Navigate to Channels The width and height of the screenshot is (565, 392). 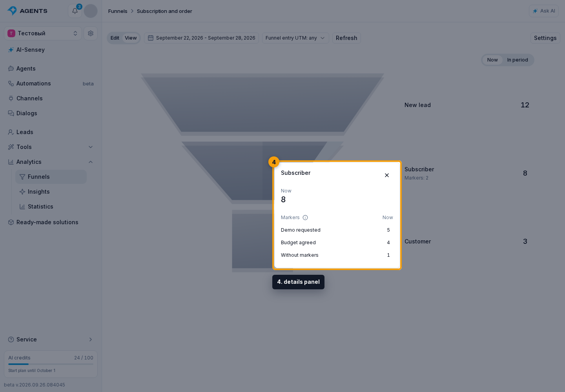[51, 98]
